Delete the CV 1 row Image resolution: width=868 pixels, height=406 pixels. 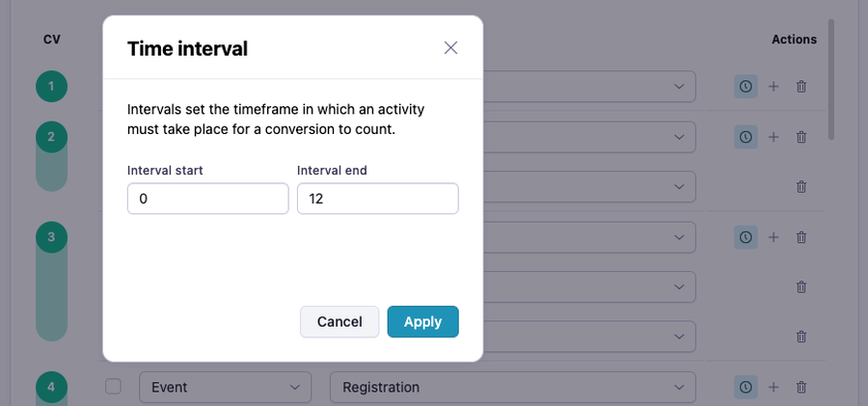800,87
